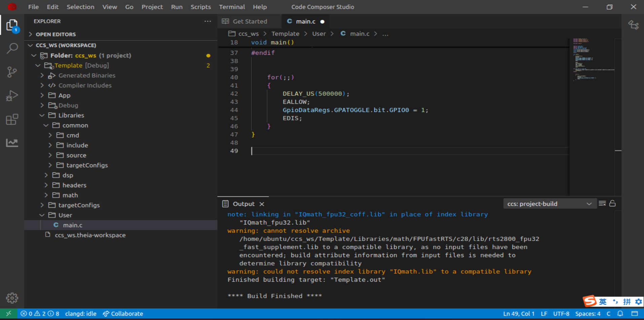Open the Extensions view icon
This screenshot has height=320, width=644.
pyautogui.click(x=12, y=119)
